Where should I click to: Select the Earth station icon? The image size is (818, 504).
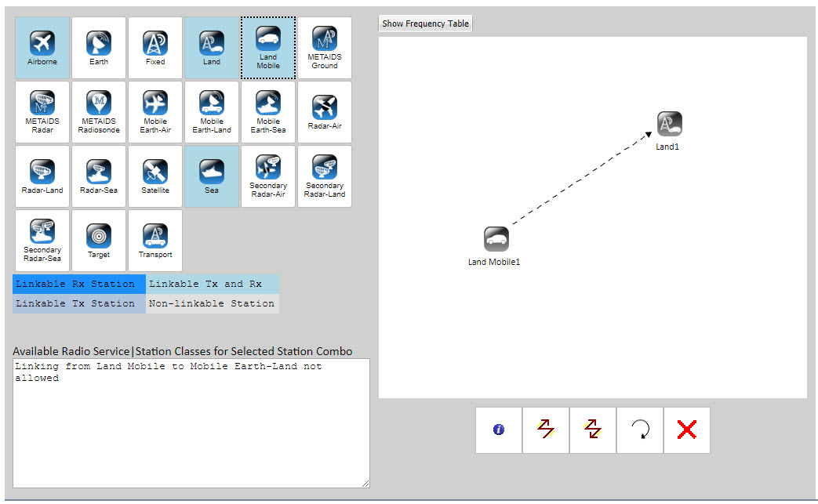[99, 48]
